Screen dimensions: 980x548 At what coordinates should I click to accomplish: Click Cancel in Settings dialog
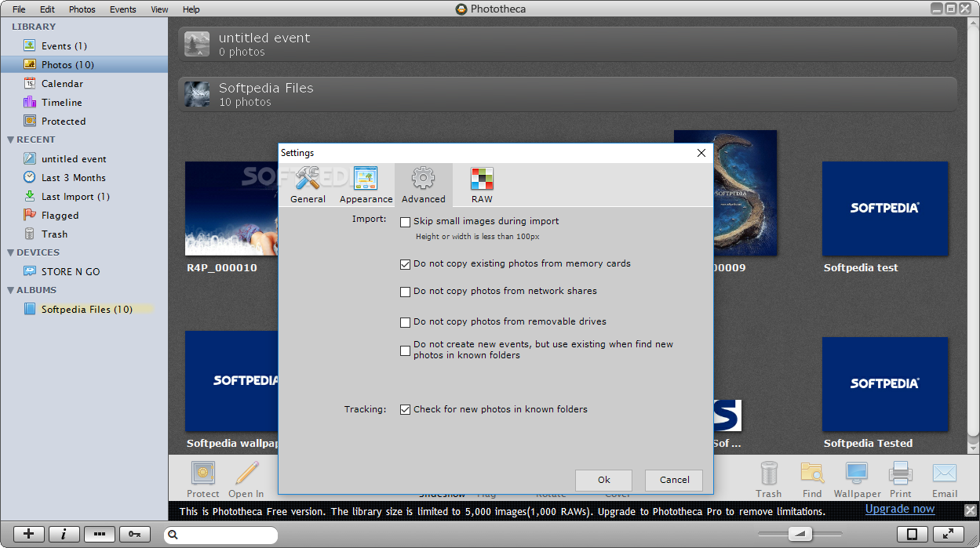pos(674,480)
